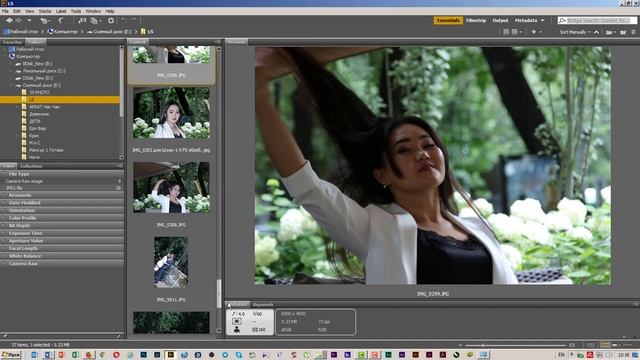Switch to the Metadata workspace

click(x=526, y=20)
